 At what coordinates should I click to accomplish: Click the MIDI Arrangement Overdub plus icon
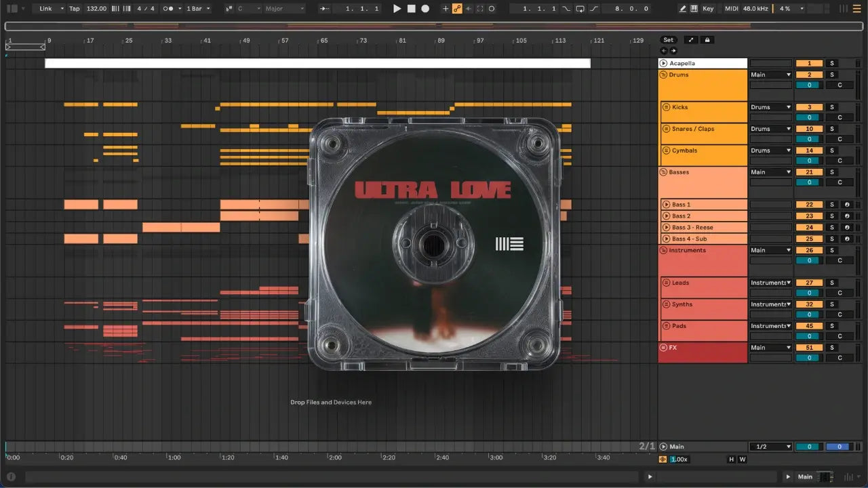click(446, 9)
